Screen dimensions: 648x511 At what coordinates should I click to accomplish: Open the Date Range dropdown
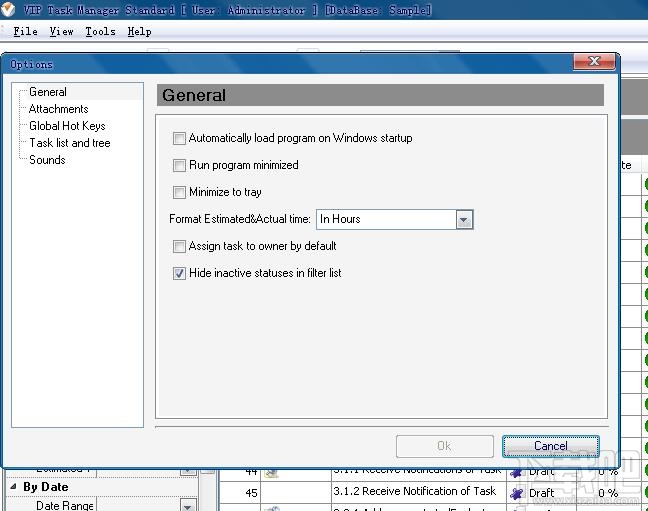[188, 506]
